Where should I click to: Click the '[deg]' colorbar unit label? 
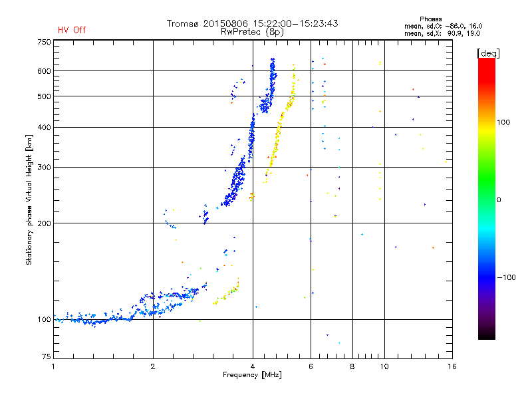pos(488,53)
